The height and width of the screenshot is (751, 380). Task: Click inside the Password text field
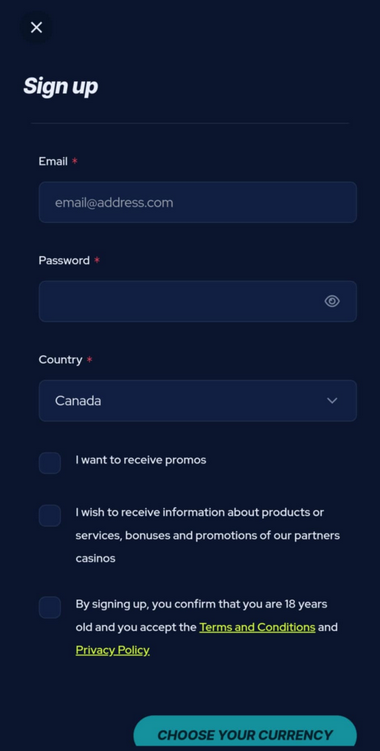197,301
